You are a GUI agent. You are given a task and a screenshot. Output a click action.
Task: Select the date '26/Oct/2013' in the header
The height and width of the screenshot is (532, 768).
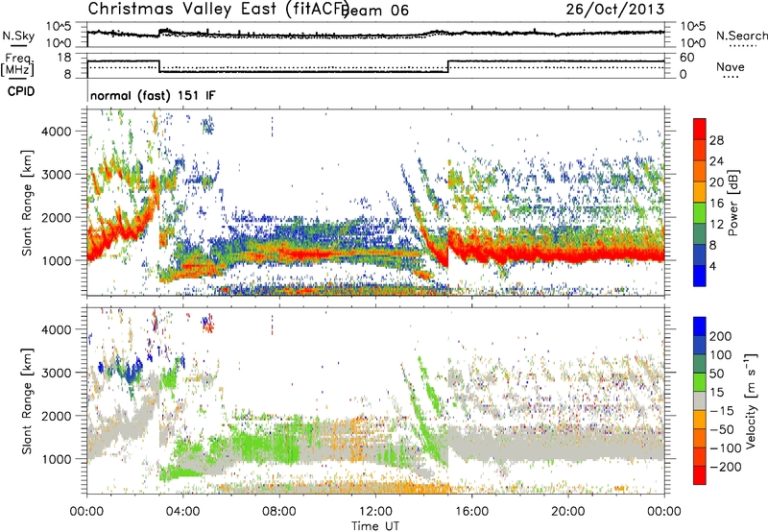pyautogui.click(x=615, y=9)
